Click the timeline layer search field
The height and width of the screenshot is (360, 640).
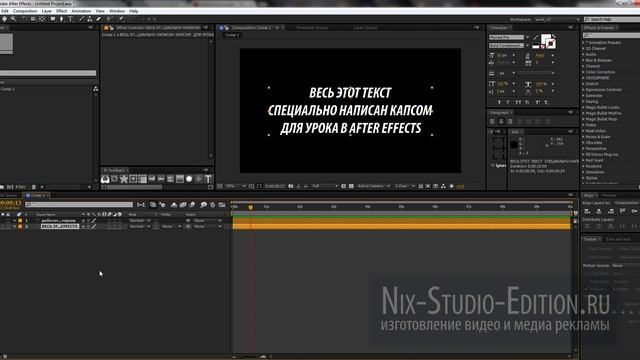[x=79, y=205]
